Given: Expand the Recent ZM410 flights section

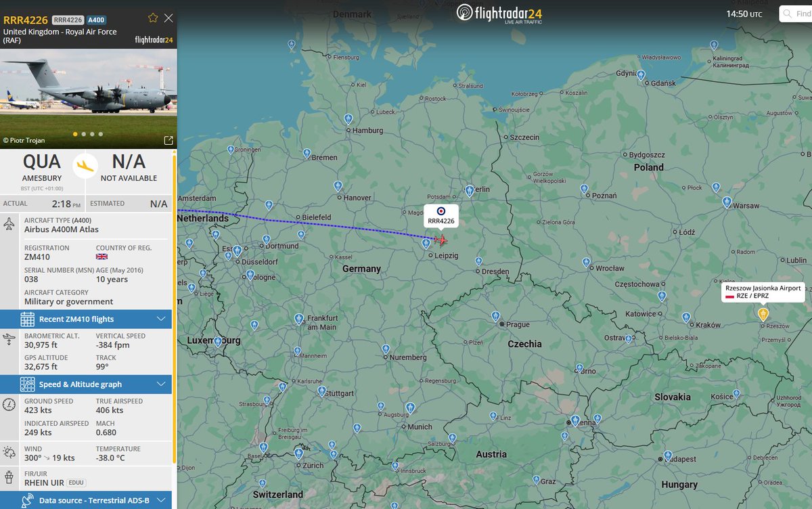Looking at the screenshot, I should pos(86,319).
